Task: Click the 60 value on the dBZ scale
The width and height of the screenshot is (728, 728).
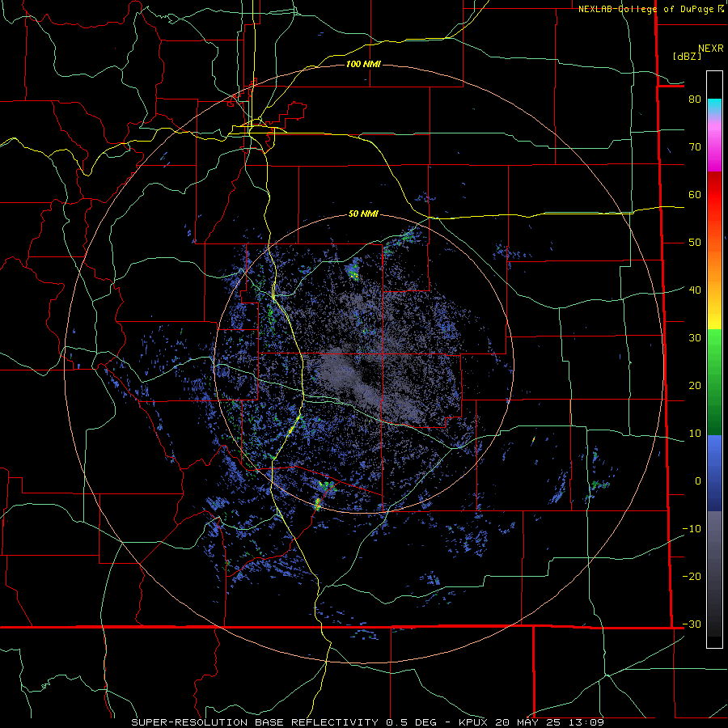Action: (x=695, y=194)
